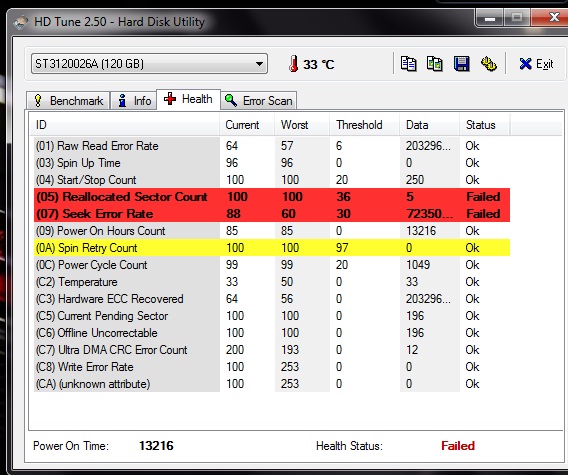Click the HD Tune title bar app icon
568x475 pixels.
point(21,22)
